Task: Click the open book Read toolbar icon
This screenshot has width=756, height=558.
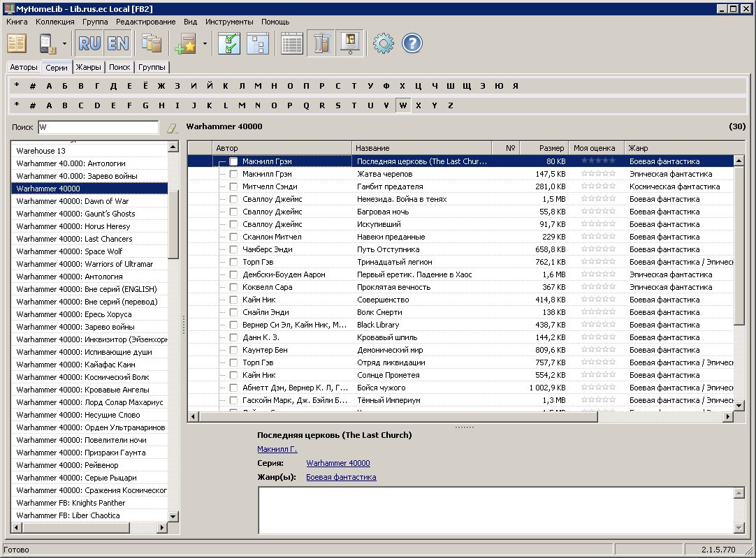Action: coord(17,43)
